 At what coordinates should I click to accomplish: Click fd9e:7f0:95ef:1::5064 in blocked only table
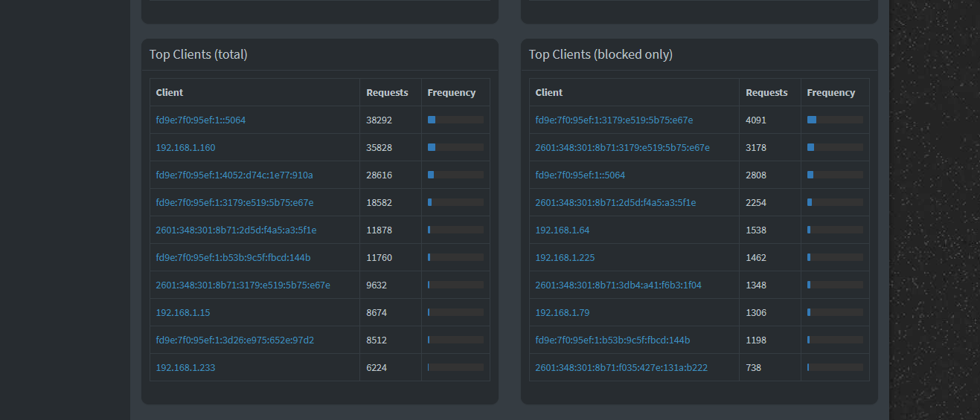click(x=580, y=175)
